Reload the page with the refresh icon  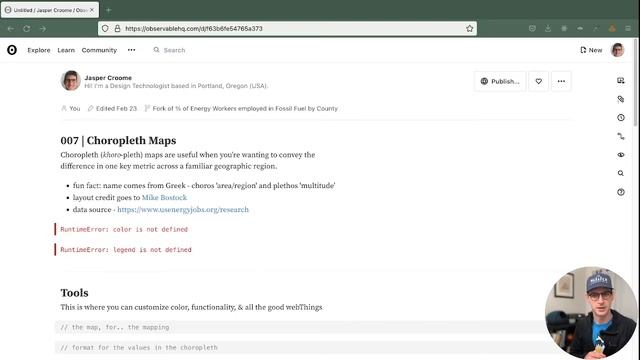pos(27,29)
